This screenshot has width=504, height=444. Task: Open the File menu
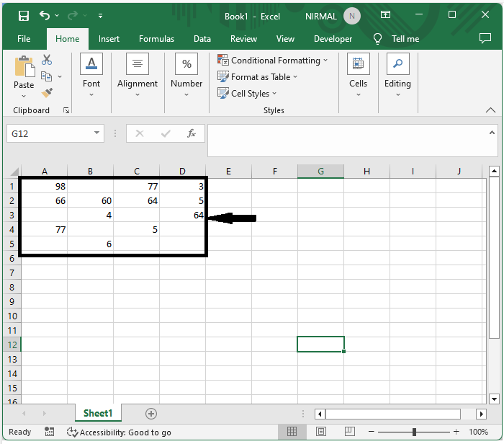click(x=24, y=39)
